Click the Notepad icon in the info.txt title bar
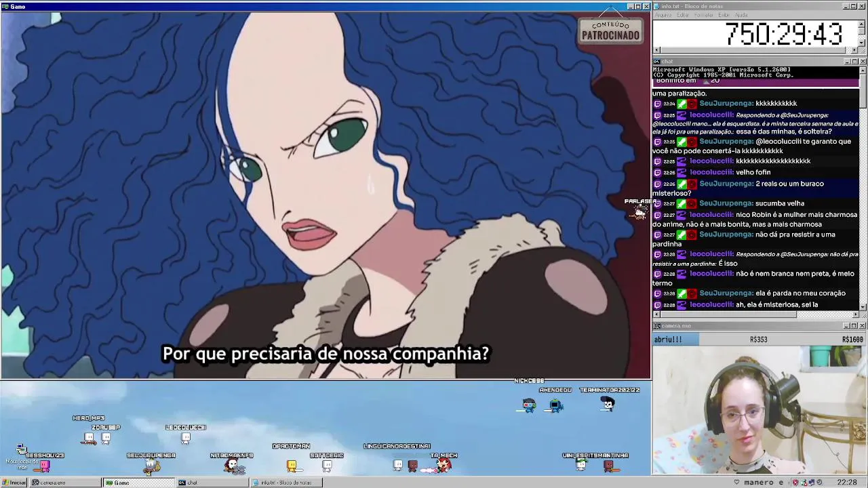This screenshot has width=868, height=488. (x=657, y=6)
